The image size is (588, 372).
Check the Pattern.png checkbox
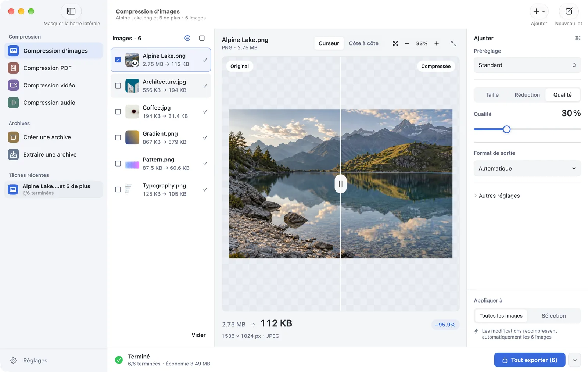pyautogui.click(x=118, y=164)
